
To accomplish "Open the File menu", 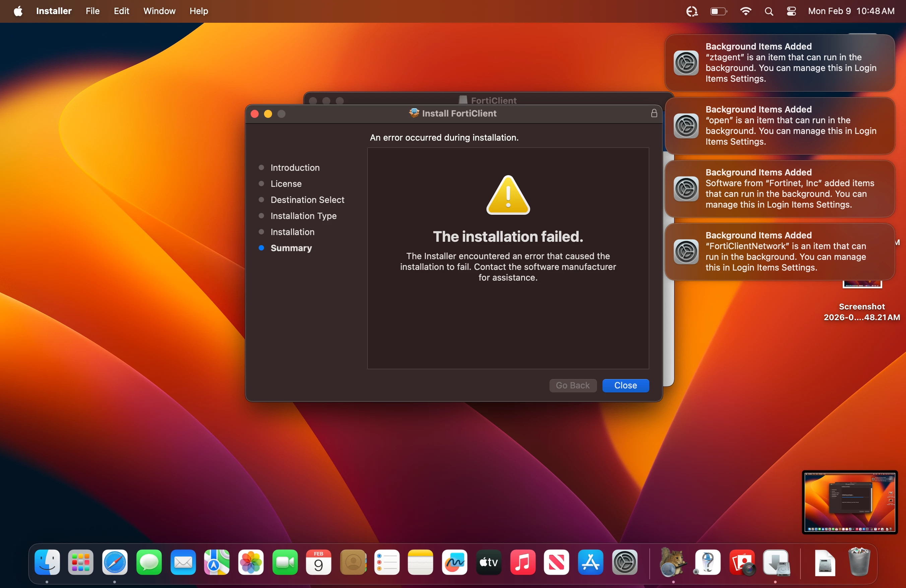I will tap(92, 11).
